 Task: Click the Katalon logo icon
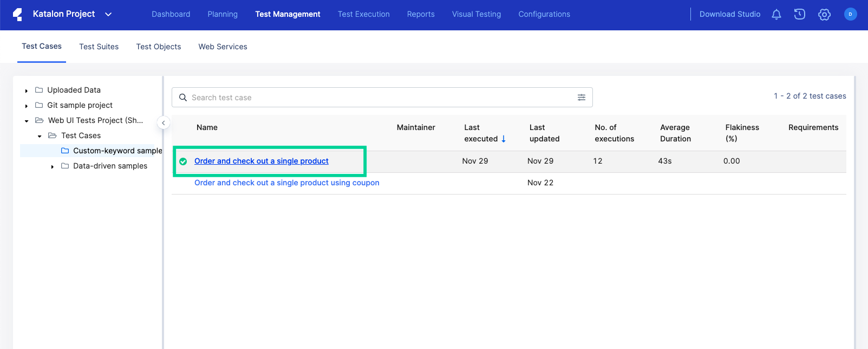[x=18, y=15]
